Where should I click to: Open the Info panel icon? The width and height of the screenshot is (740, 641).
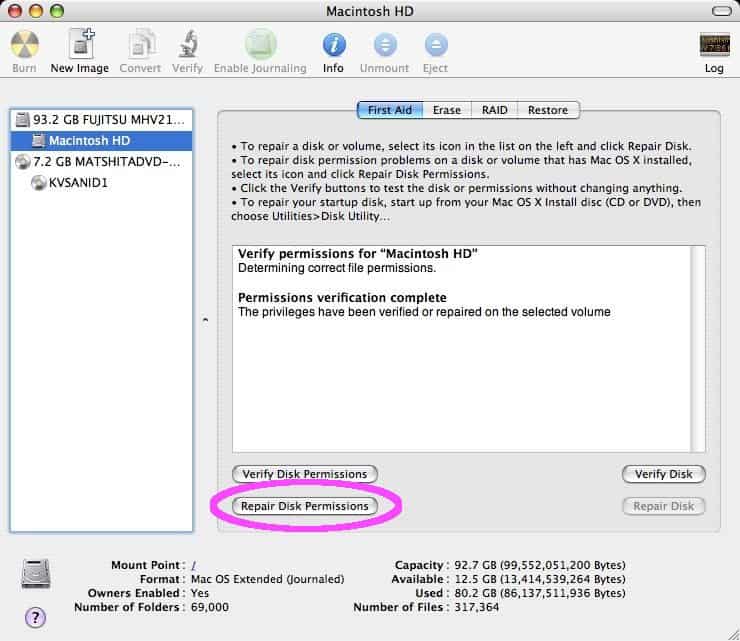pos(333,45)
